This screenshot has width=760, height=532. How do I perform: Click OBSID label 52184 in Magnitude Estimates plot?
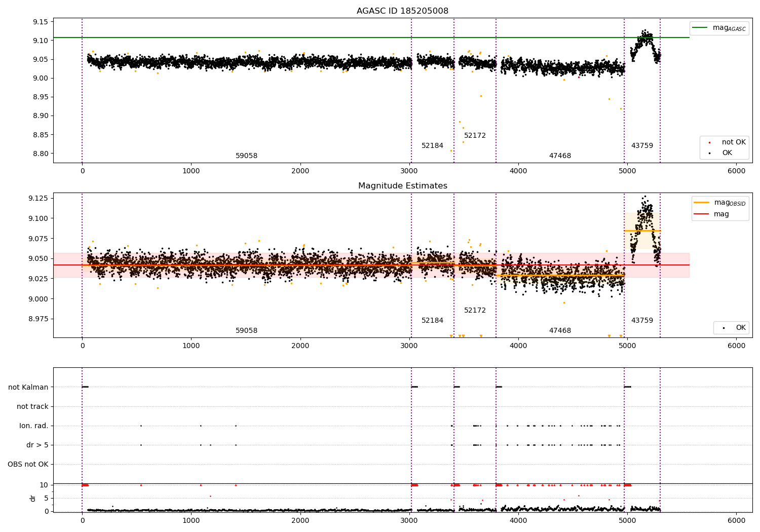click(432, 321)
